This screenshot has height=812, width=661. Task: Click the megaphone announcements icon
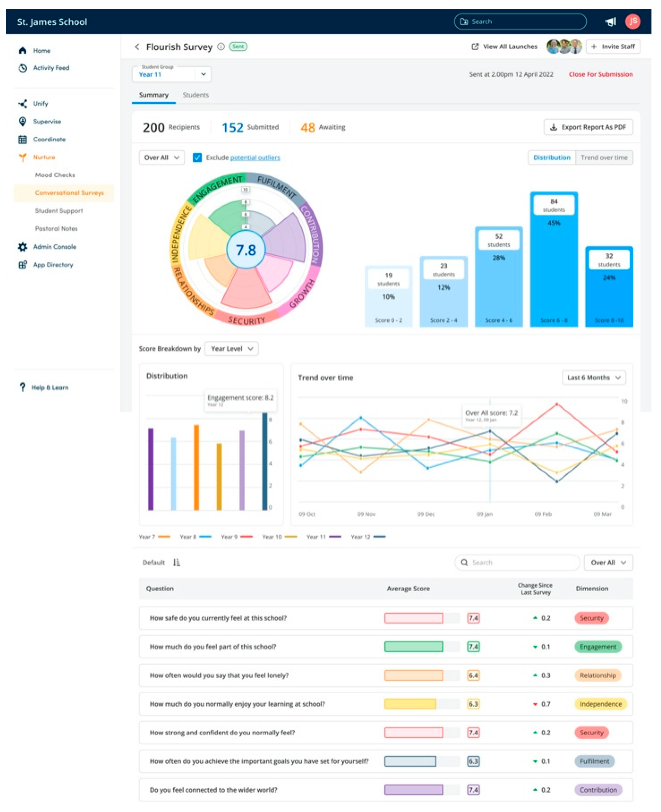tap(610, 22)
